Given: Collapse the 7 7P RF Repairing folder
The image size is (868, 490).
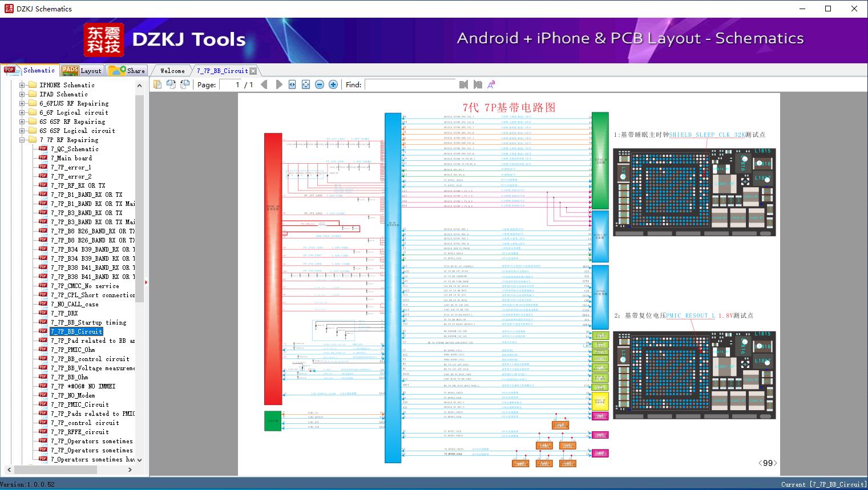Looking at the screenshot, I should point(22,140).
